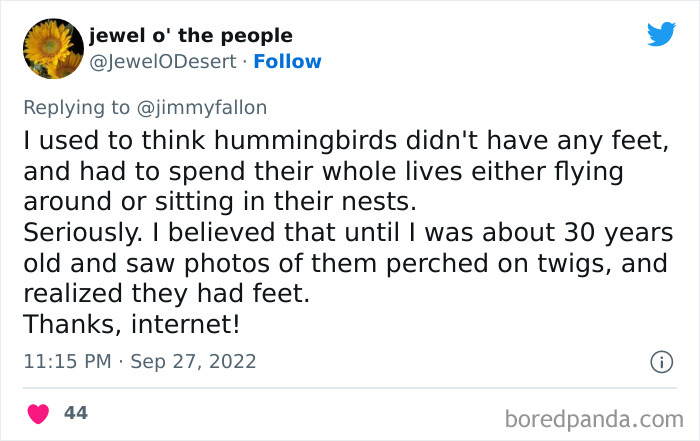Follow the JewelODesert account
Screen dimensions: 700x441
tap(287, 61)
